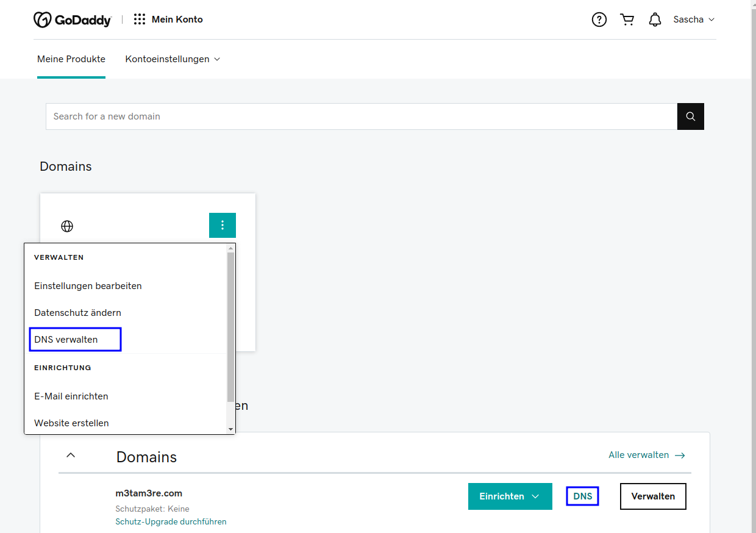Open Alle verwalten link

(x=647, y=455)
